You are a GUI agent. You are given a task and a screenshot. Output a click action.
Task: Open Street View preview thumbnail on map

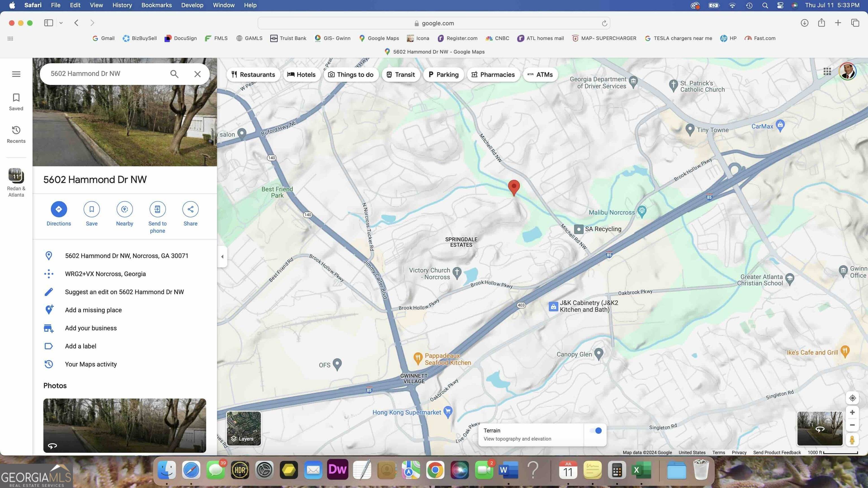click(819, 428)
